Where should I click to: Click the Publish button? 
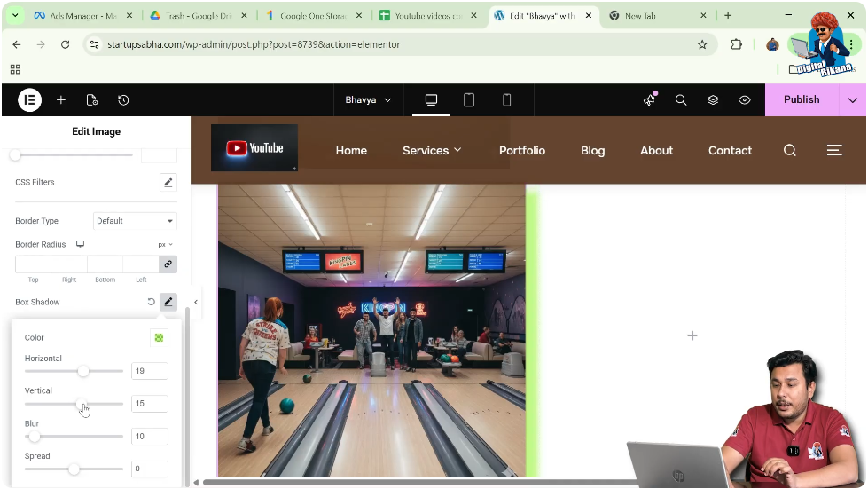tap(802, 100)
